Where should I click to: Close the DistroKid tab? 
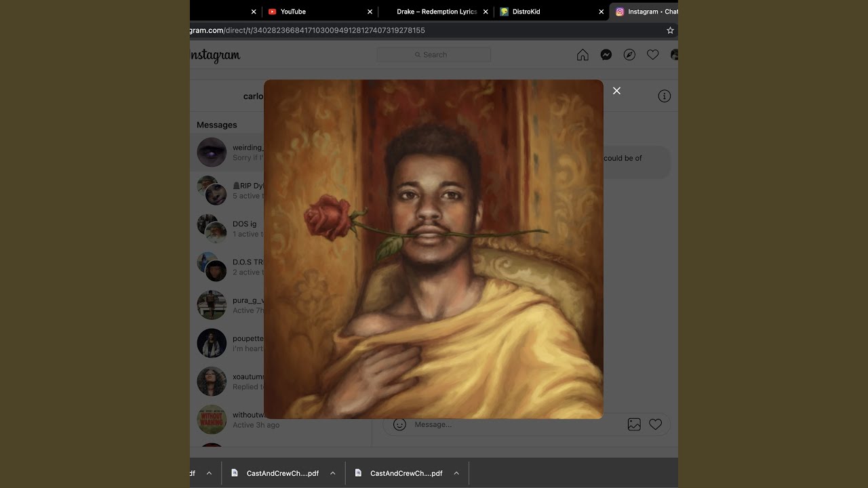[601, 12]
